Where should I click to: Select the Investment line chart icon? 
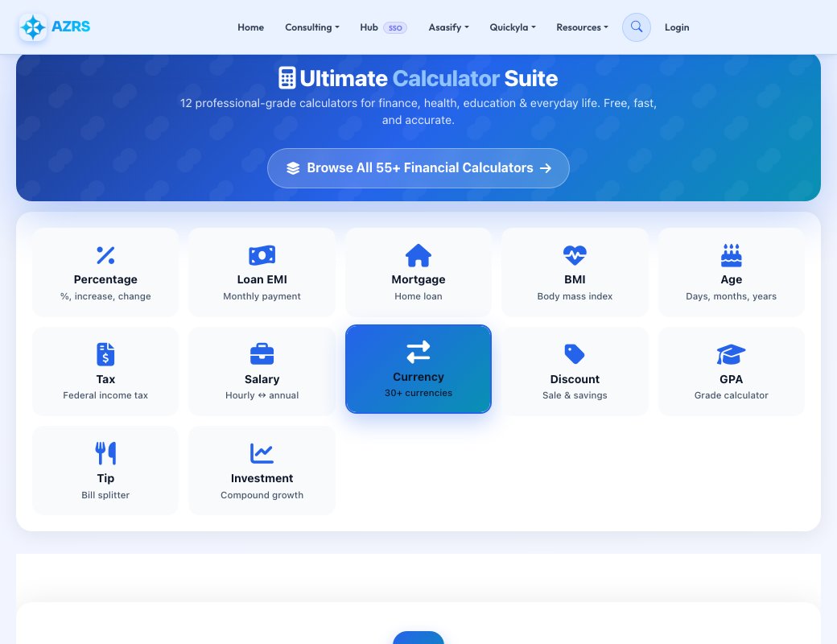[x=262, y=453]
